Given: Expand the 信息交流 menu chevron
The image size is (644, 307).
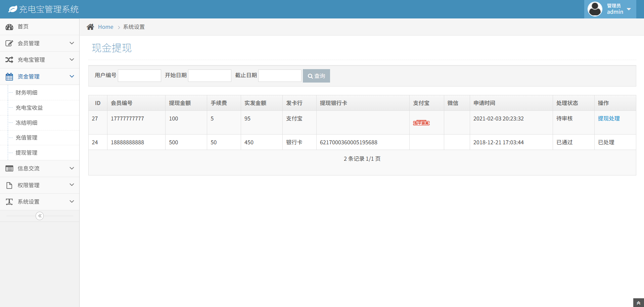Looking at the screenshot, I should click(x=72, y=168).
